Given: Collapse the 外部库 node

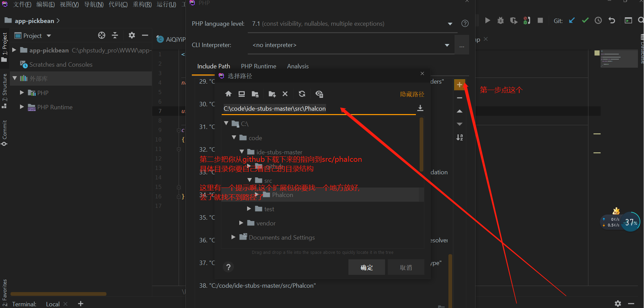Looking at the screenshot, I should [15, 78].
